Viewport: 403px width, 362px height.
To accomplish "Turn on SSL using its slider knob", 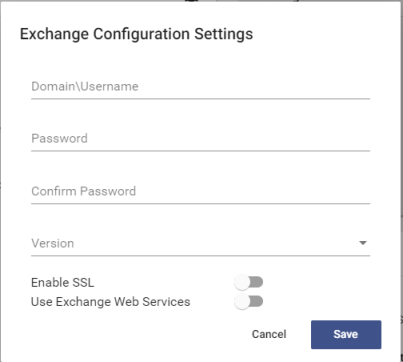I will [242, 283].
